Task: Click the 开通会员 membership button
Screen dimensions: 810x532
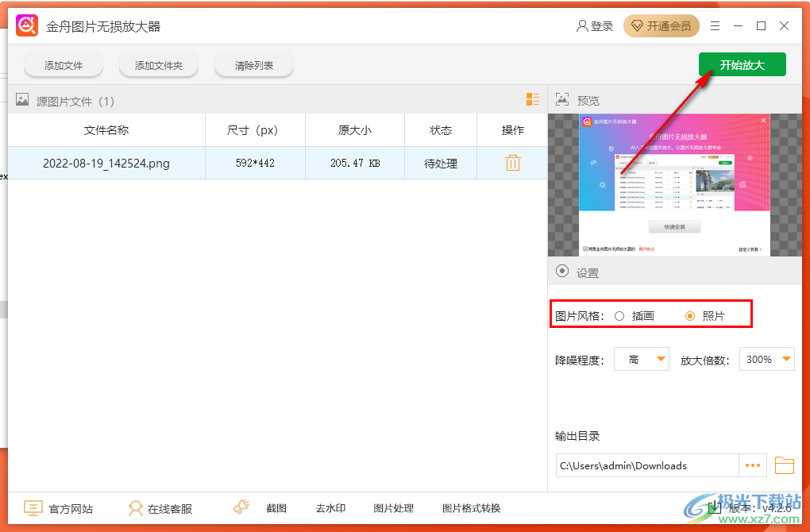Action: click(661, 26)
